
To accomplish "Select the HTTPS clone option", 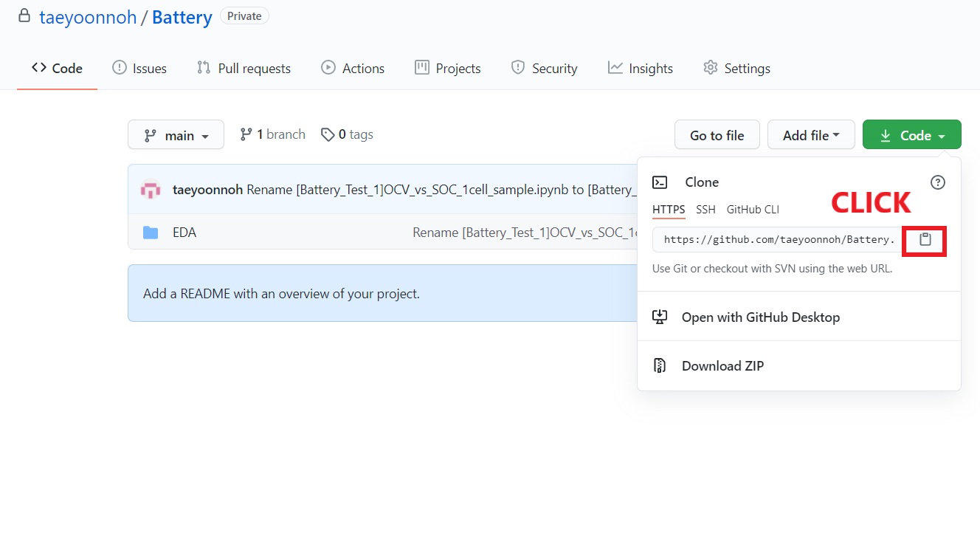I will 669,210.
